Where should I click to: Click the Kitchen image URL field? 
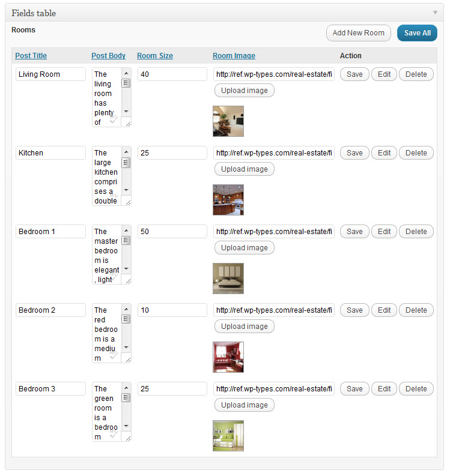274,152
